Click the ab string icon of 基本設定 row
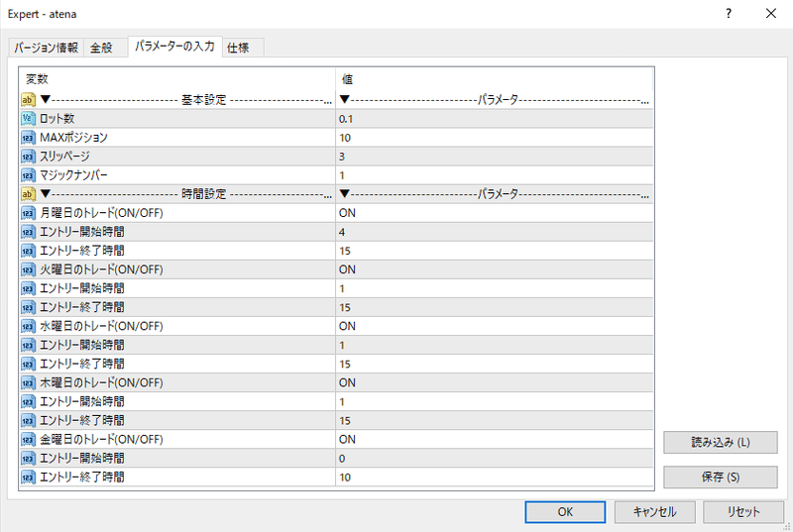This screenshot has width=793, height=532. coord(28,100)
